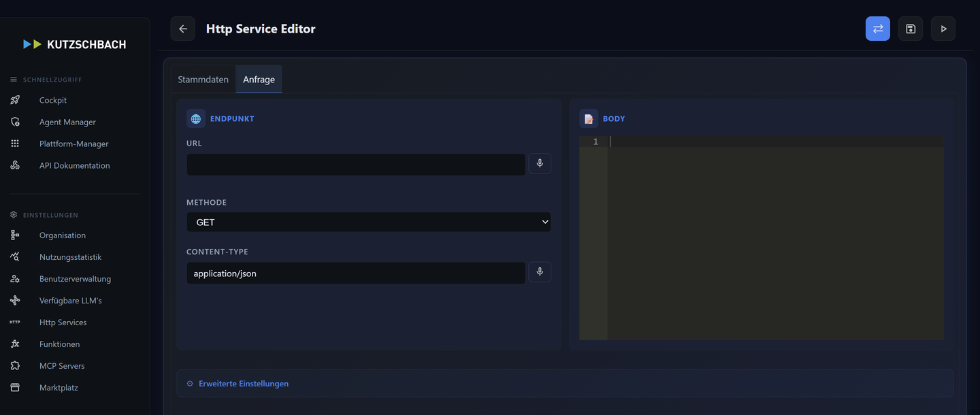Expand Erweiterte Einstellungen section

[x=565, y=384]
